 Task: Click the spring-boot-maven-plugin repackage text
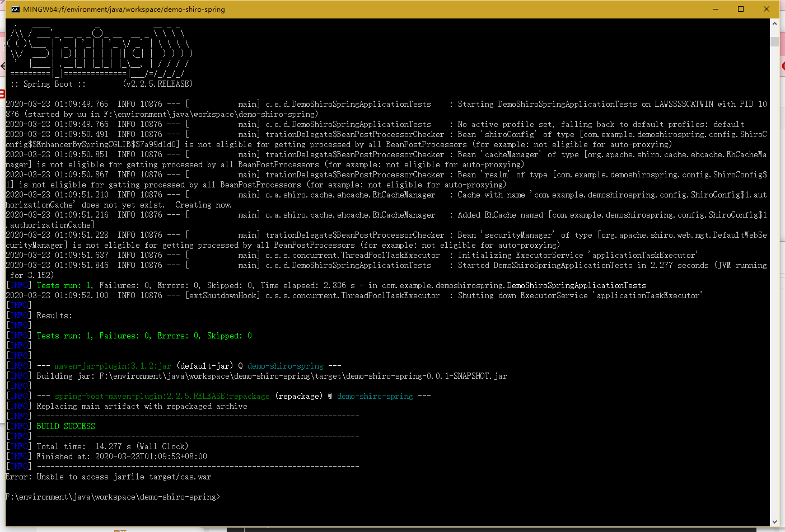click(x=162, y=396)
